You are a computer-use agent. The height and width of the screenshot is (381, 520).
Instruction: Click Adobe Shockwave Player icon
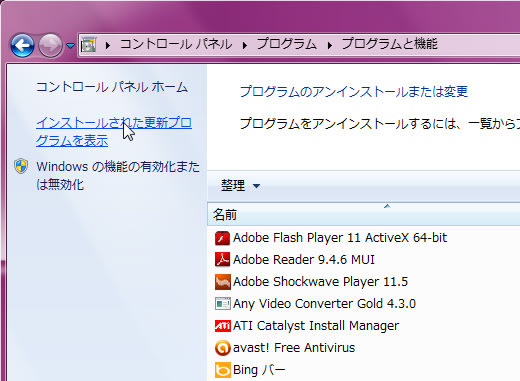222,282
